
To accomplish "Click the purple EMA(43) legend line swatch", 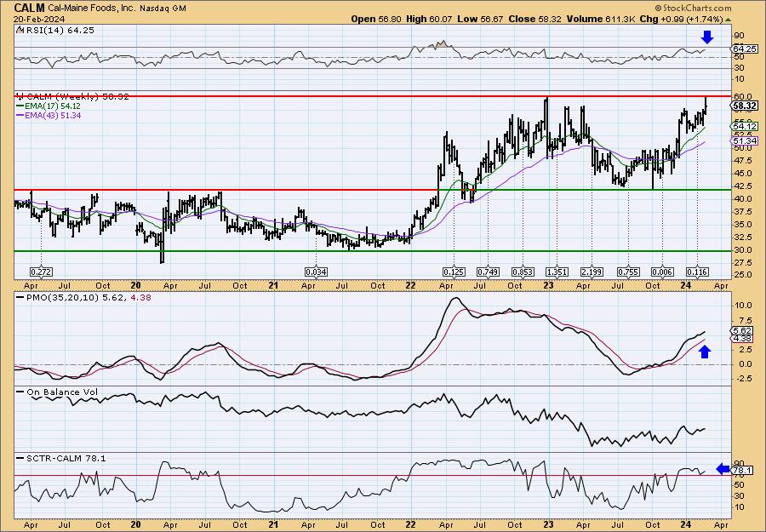I will [x=20, y=116].
